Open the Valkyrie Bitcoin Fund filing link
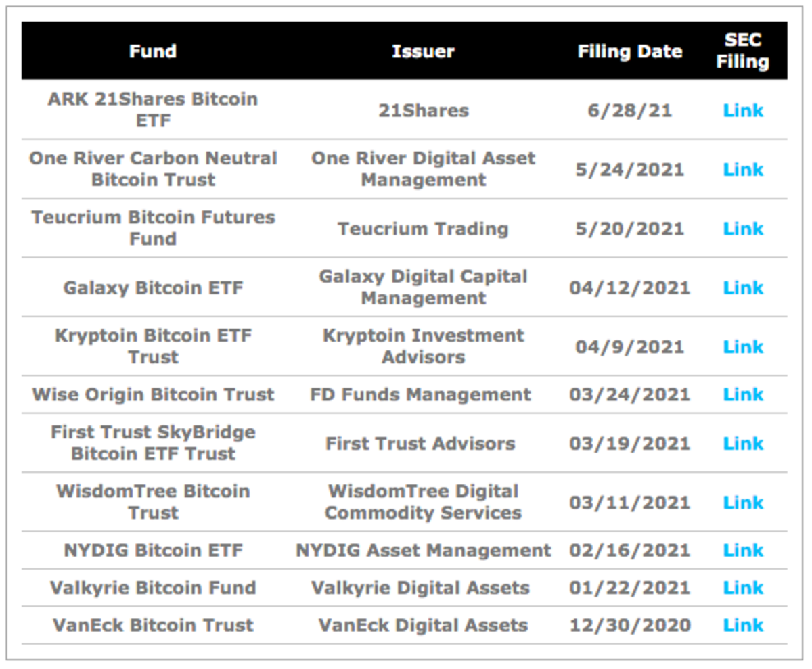This screenshot has width=812, height=669. pyautogui.click(x=743, y=587)
